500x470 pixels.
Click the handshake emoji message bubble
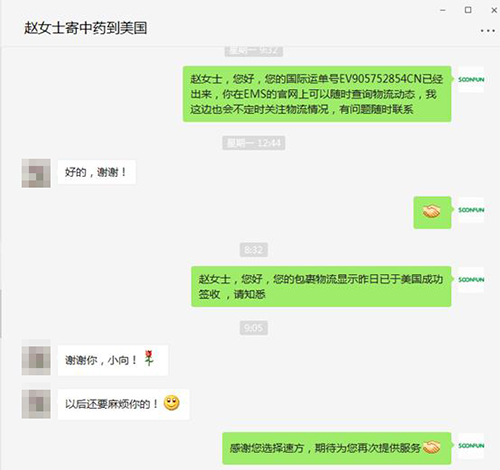(432, 212)
